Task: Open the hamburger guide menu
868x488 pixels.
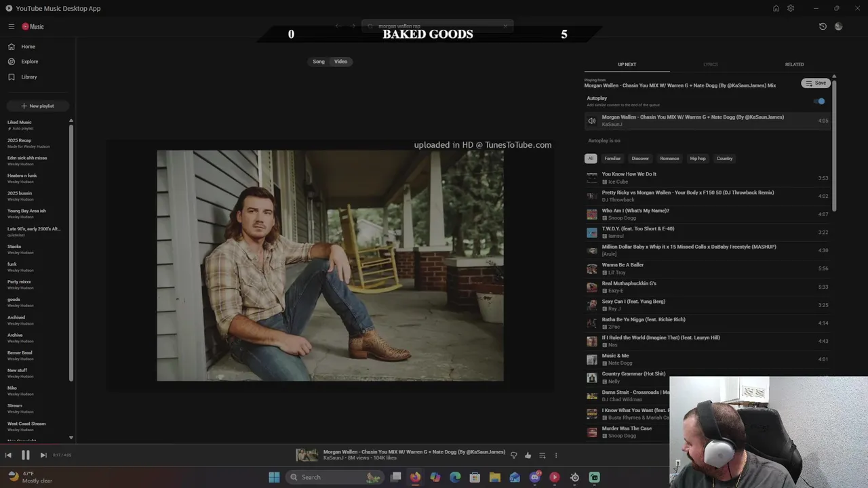Action: click(x=12, y=26)
